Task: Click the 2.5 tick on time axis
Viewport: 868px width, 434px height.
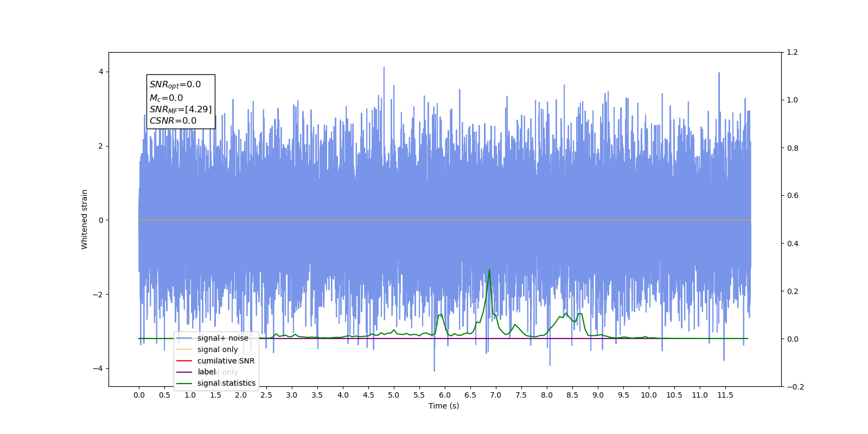Action: [266, 395]
